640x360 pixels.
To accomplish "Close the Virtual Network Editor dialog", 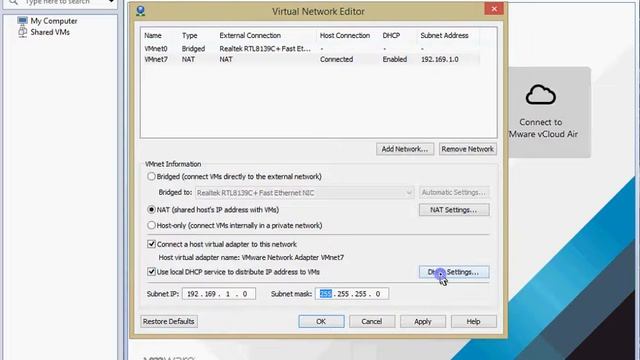I will 494,9.
